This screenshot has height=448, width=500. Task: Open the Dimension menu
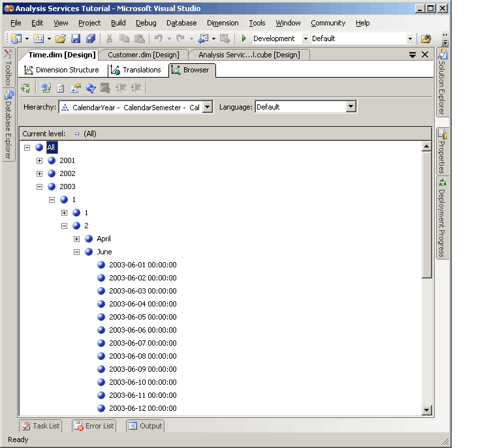(x=223, y=23)
